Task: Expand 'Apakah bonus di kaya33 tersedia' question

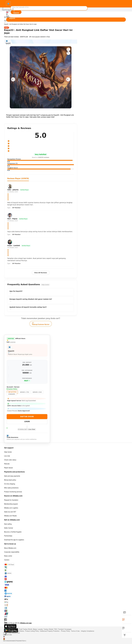Action: [41, 308]
